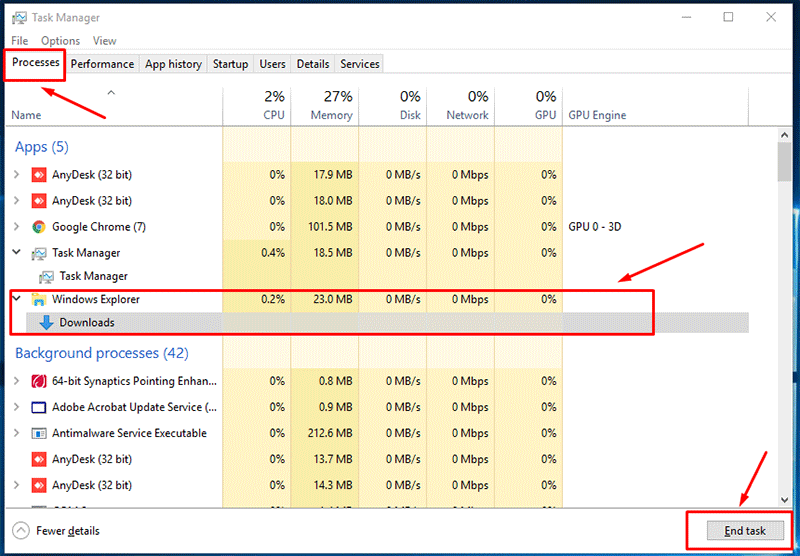The height and width of the screenshot is (556, 800).
Task: Select Google Chrome app icon
Action: [39, 227]
